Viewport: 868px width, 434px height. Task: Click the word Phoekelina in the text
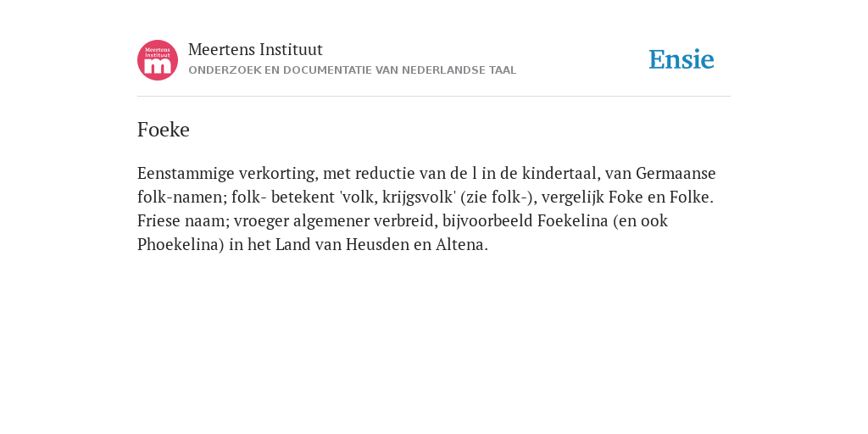click(181, 245)
